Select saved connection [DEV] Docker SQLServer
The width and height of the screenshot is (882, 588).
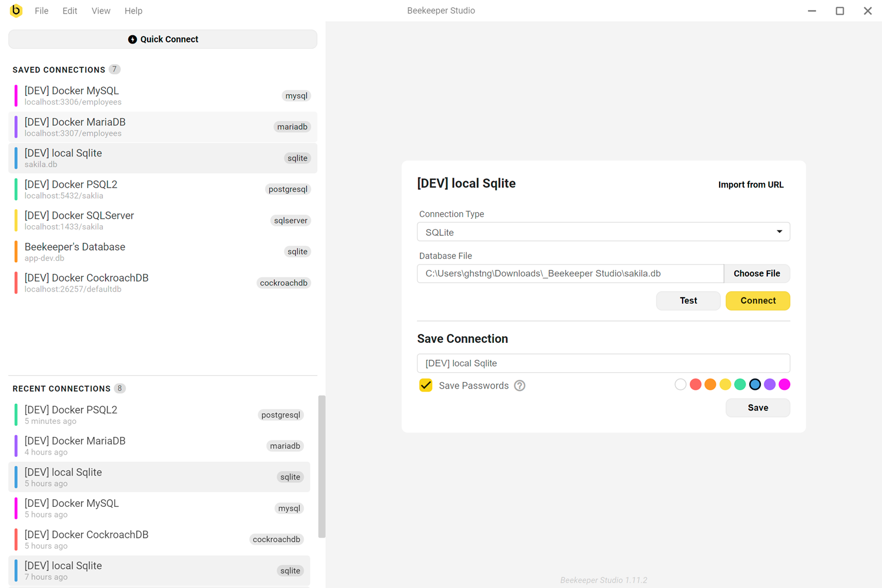(x=163, y=220)
